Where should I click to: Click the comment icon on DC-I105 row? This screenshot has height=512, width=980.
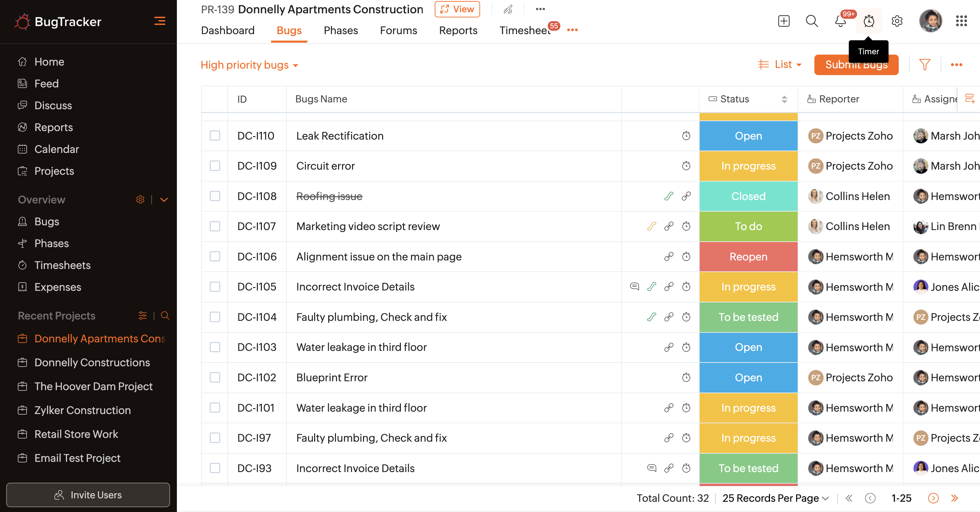click(x=634, y=286)
